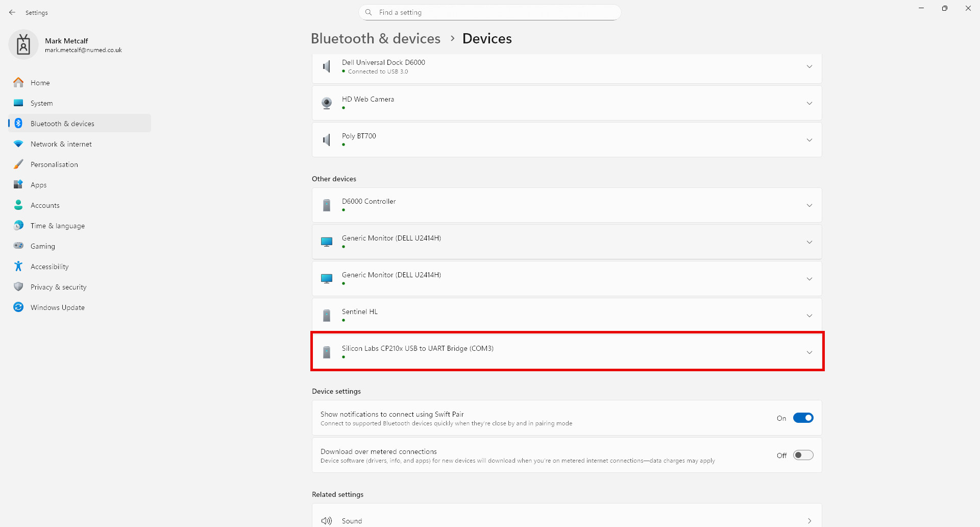Click the Find a setting search box

click(490, 12)
